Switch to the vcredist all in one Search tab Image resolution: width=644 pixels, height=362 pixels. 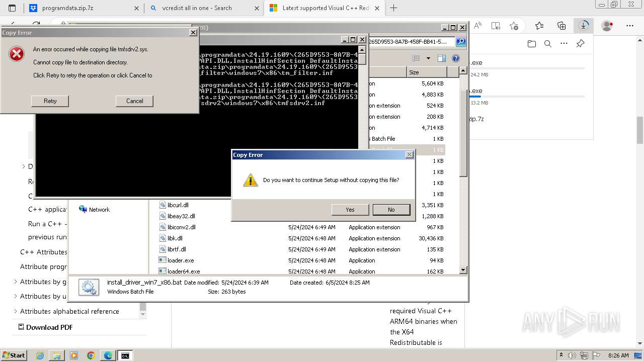204,8
